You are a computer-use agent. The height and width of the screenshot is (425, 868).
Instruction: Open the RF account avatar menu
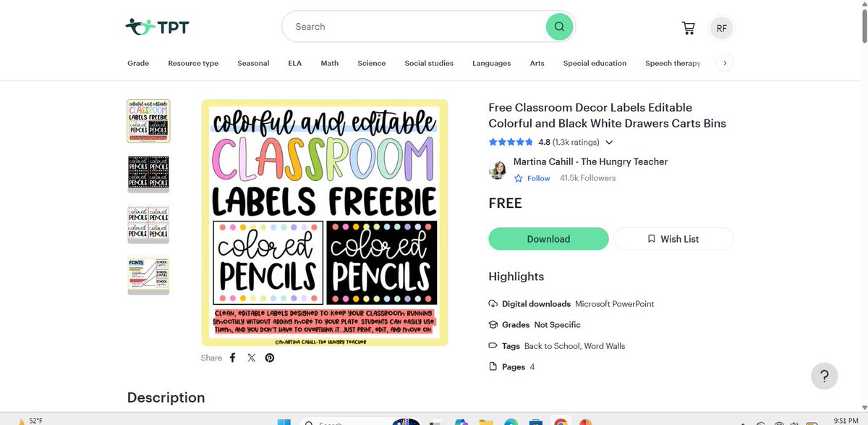click(x=721, y=28)
